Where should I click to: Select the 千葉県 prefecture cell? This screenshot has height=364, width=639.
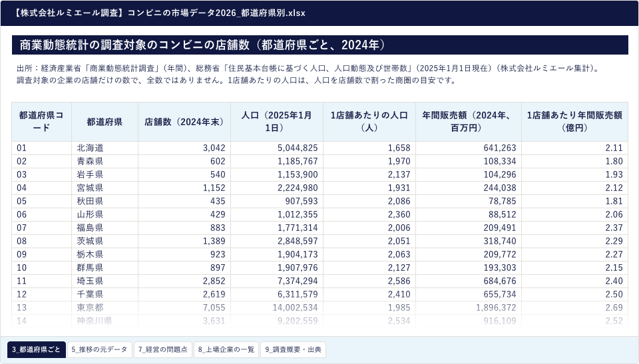point(105,294)
